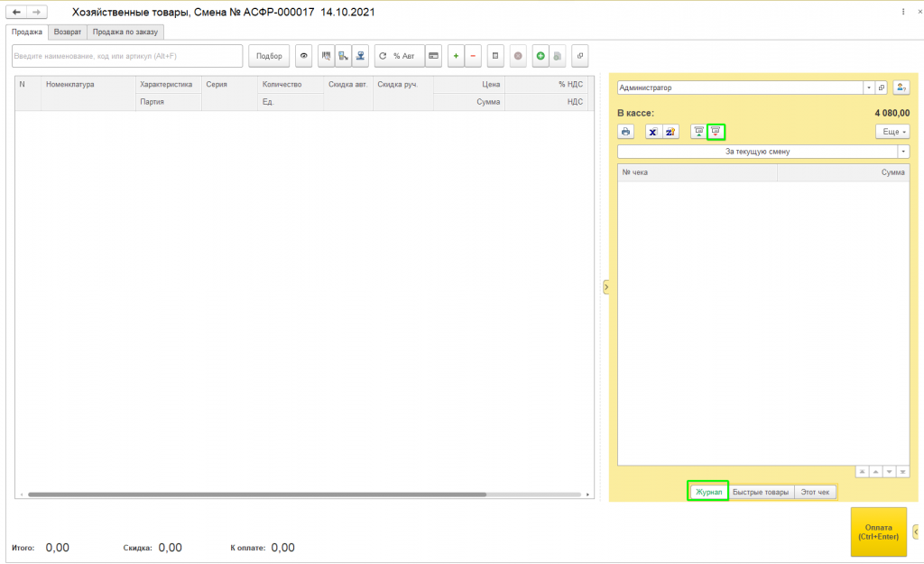Open the Еще dropdown menu
The image size is (924, 564).
[x=892, y=132]
